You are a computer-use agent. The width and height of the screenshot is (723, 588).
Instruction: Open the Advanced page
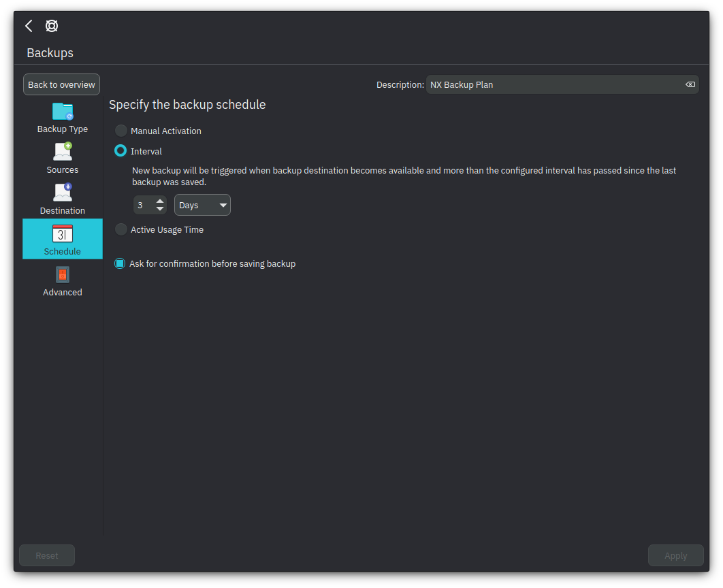[x=63, y=281]
